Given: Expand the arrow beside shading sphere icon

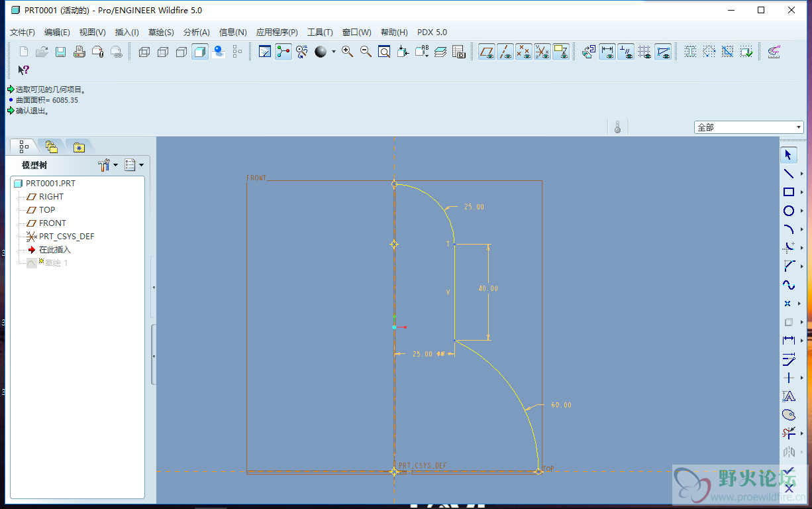Looking at the screenshot, I should pos(333,52).
